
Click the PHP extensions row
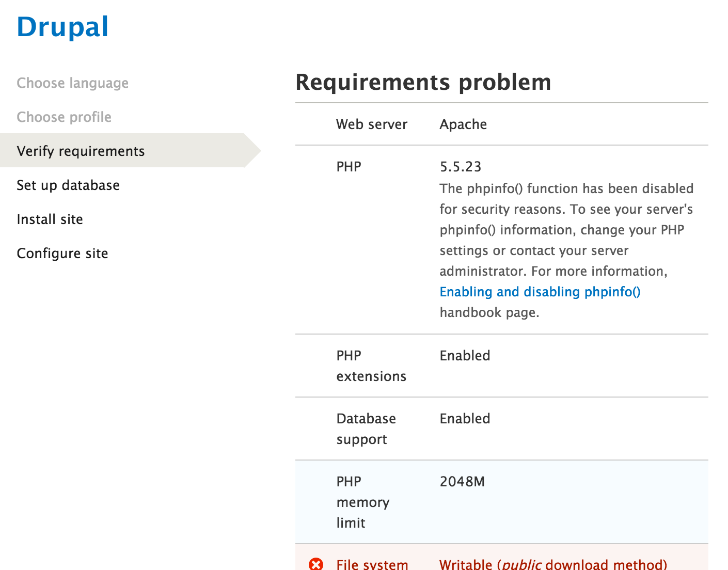(371, 366)
